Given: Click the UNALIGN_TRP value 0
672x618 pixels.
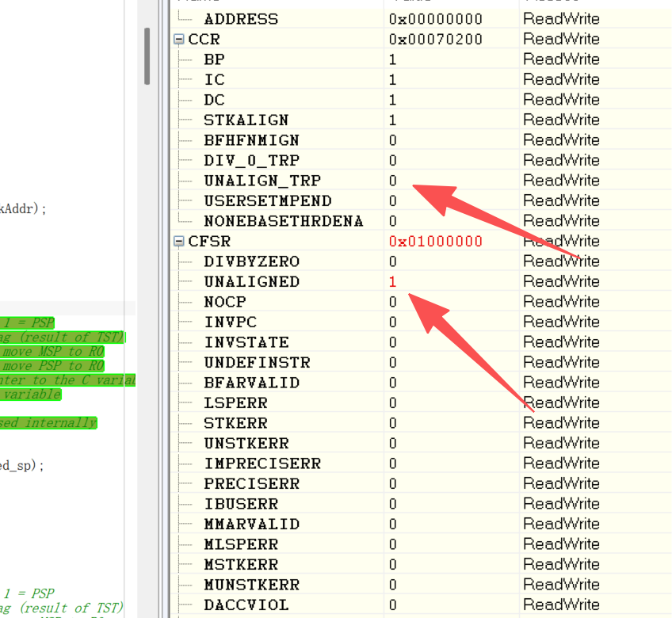Looking at the screenshot, I should click(x=392, y=181).
